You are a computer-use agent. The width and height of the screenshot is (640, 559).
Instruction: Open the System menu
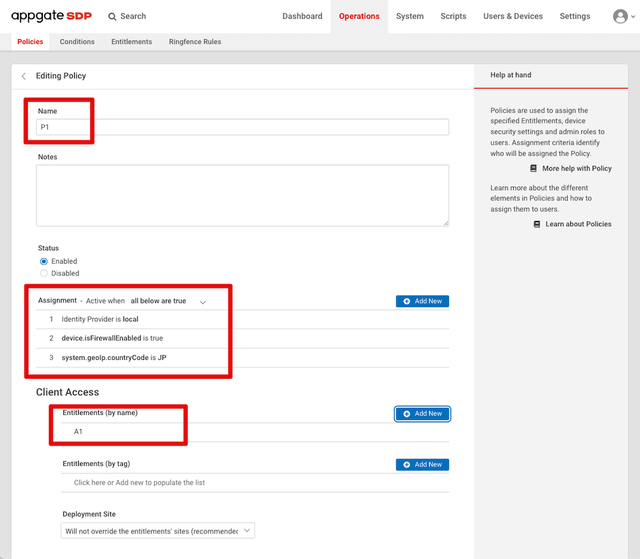pos(409,16)
